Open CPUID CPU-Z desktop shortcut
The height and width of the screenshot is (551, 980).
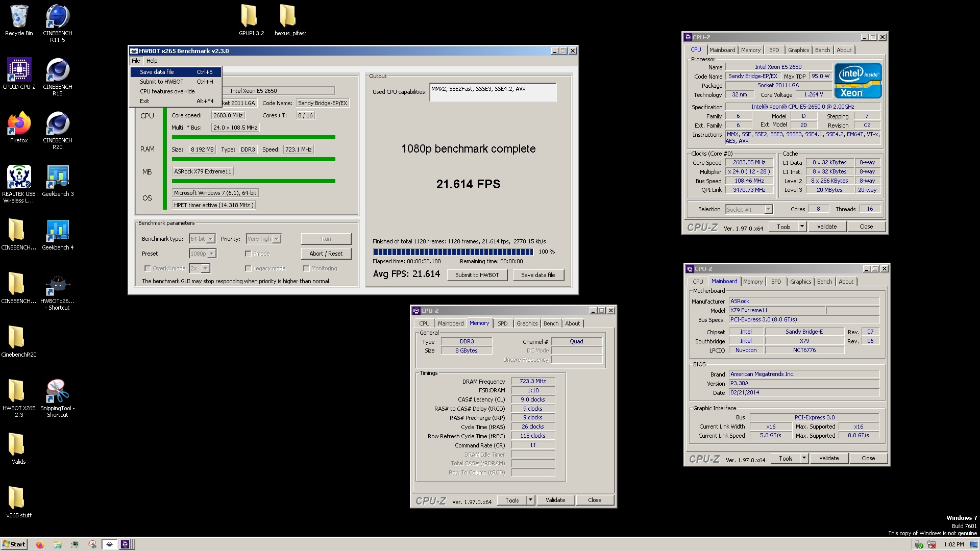(x=19, y=74)
